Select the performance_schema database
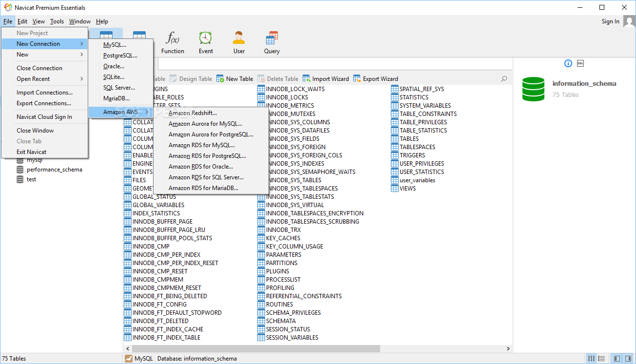 49,170
